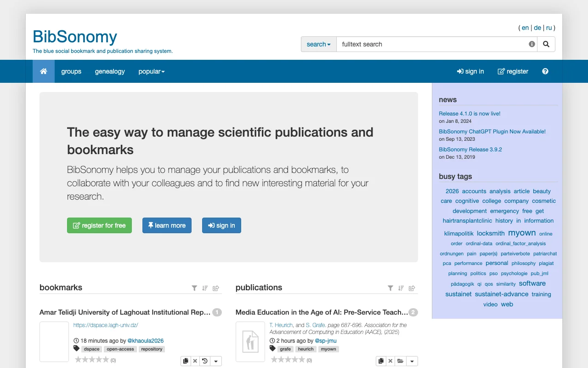Copy the Media Education publication
This screenshot has width=588, height=368.
click(381, 361)
